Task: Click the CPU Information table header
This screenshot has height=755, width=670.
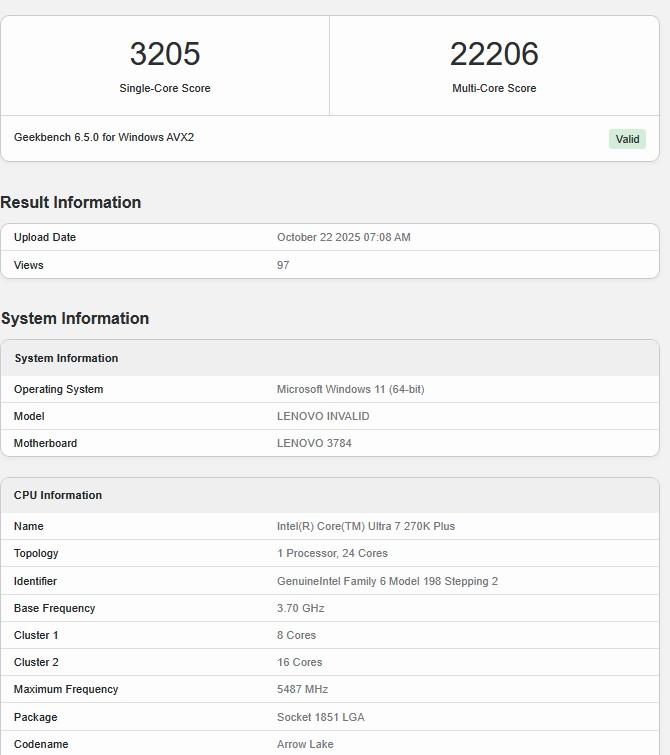Action: click(58, 495)
